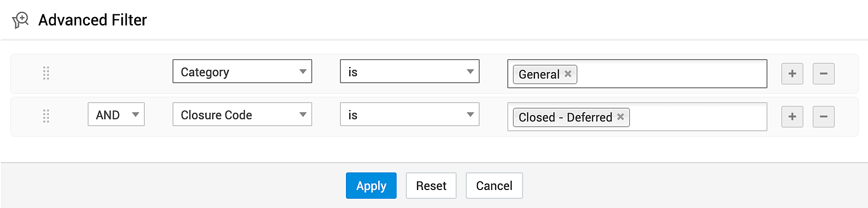The width and height of the screenshot is (868, 208).
Task: Click drag handle of Category row
Action: (46, 73)
